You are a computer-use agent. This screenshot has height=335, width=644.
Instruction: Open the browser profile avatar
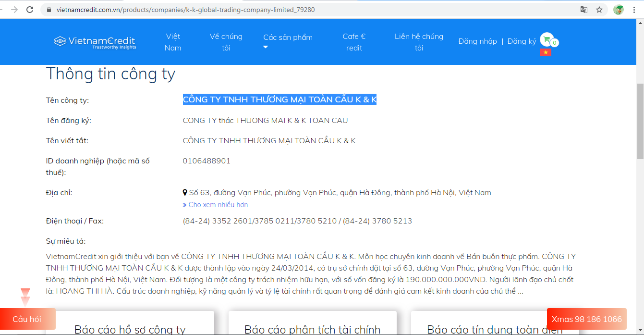[619, 10]
